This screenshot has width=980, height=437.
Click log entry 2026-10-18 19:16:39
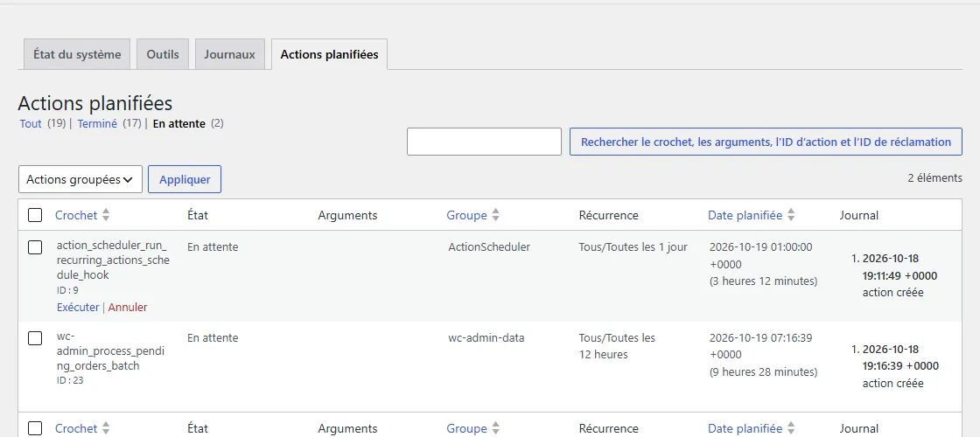[900, 357]
